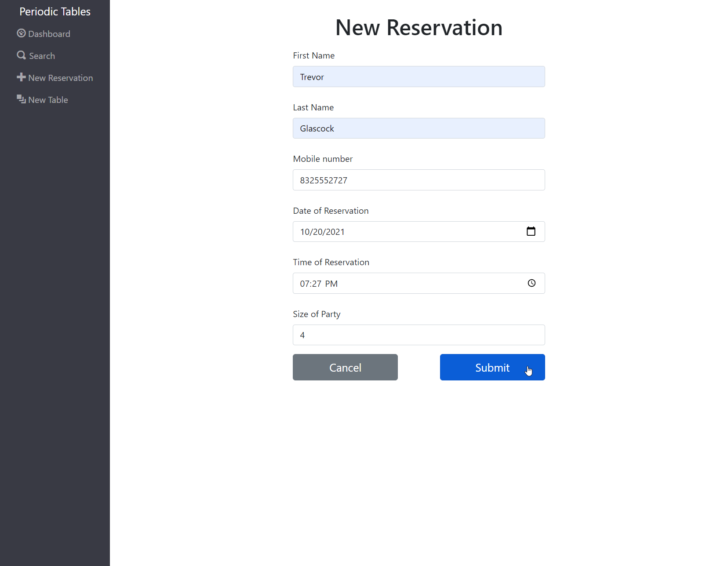Click the Last Name label
This screenshot has height=566, width=728.
click(x=313, y=107)
